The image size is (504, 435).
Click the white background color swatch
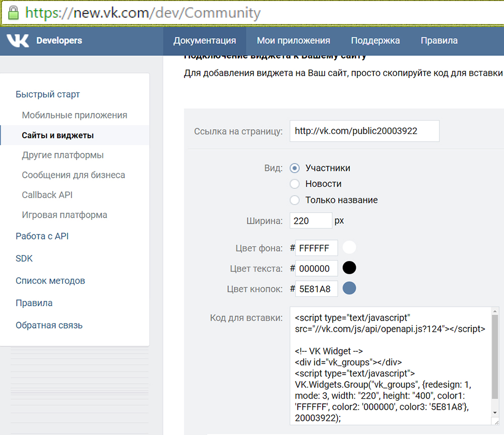(349, 247)
